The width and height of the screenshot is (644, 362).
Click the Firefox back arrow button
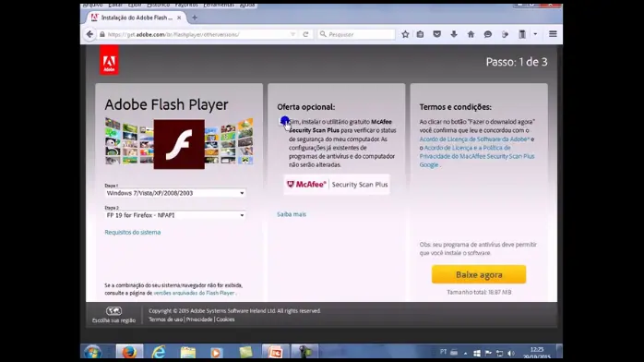[89, 34]
